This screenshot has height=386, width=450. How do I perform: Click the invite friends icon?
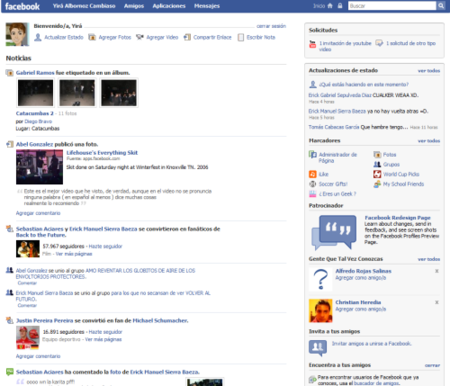coord(318,347)
